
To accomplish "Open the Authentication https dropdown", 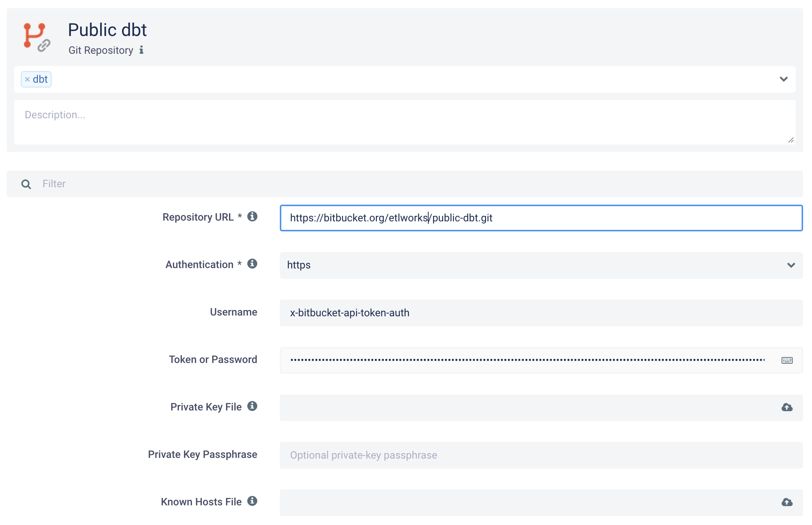I will pyautogui.click(x=541, y=265).
